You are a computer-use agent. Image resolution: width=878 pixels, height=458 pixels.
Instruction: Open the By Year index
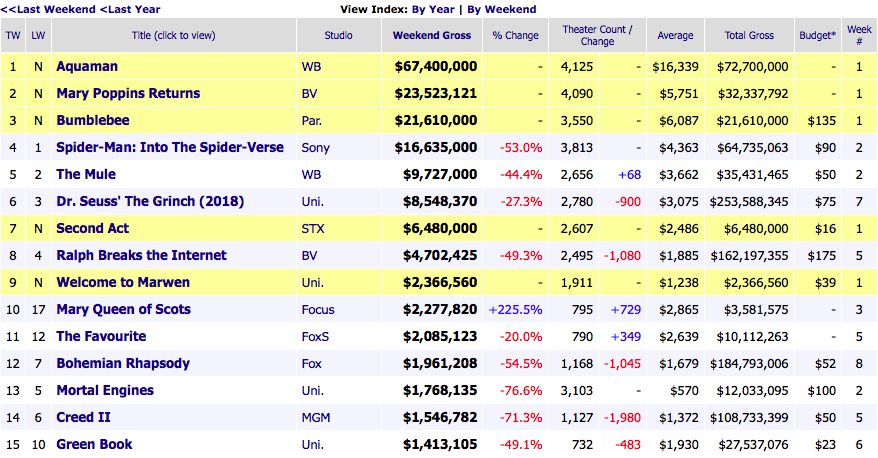[x=433, y=10]
